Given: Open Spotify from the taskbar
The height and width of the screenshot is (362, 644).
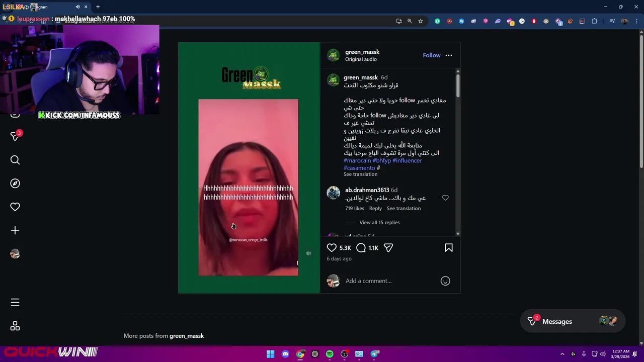Looking at the screenshot, I should coord(330,354).
